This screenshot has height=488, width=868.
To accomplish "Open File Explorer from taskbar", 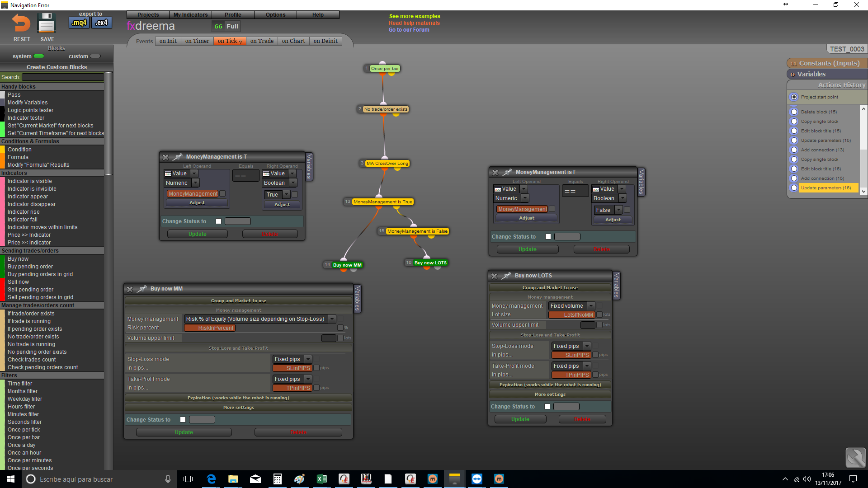I will (x=233, y=479).
